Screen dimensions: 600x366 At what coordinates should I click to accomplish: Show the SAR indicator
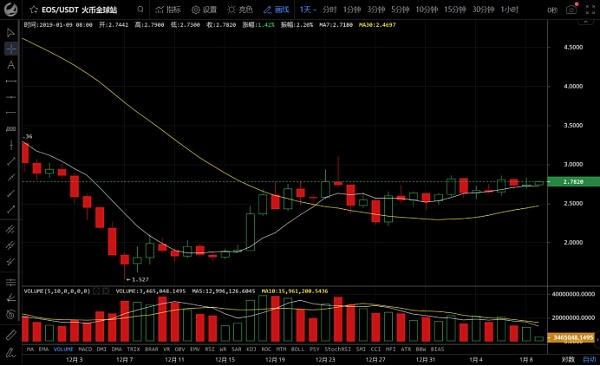236,349
